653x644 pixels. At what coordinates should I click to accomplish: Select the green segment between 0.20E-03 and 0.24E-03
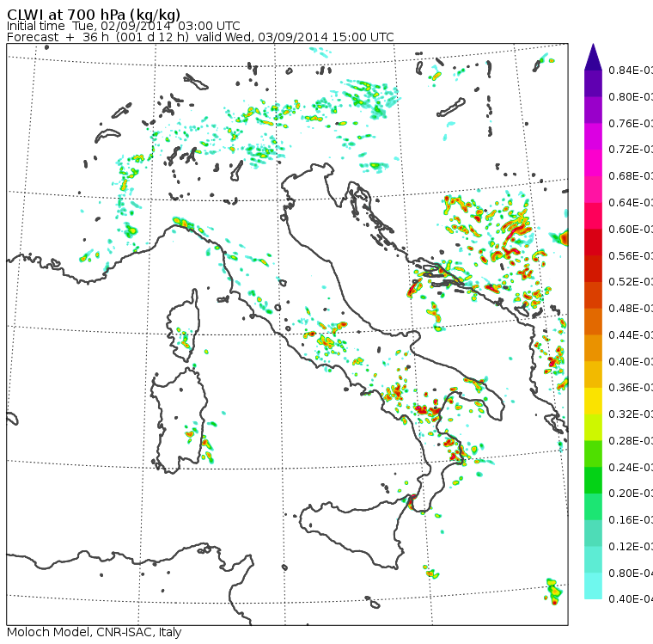click(593, 480)
